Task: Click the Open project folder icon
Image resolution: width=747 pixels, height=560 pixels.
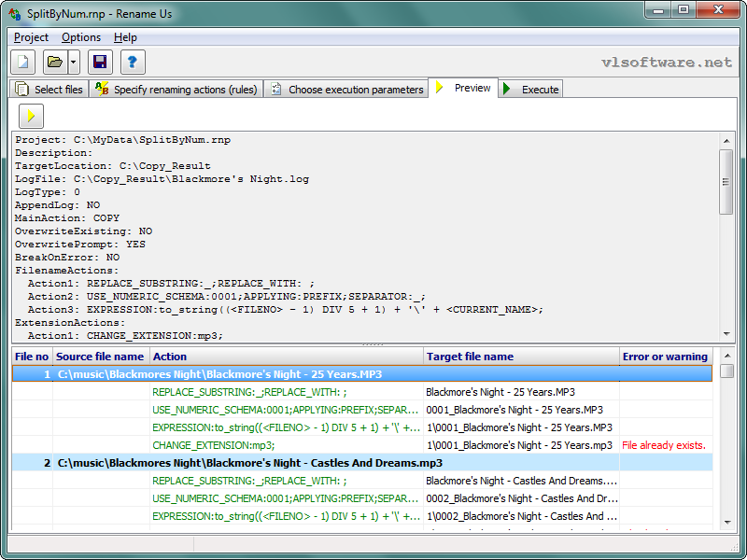Action: tap(55, 63)
